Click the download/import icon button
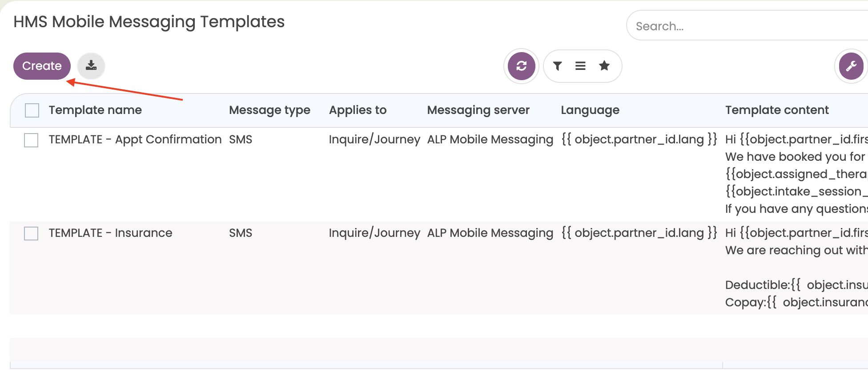868x374 pixels. pyautogui.click(x=91, y=66)
